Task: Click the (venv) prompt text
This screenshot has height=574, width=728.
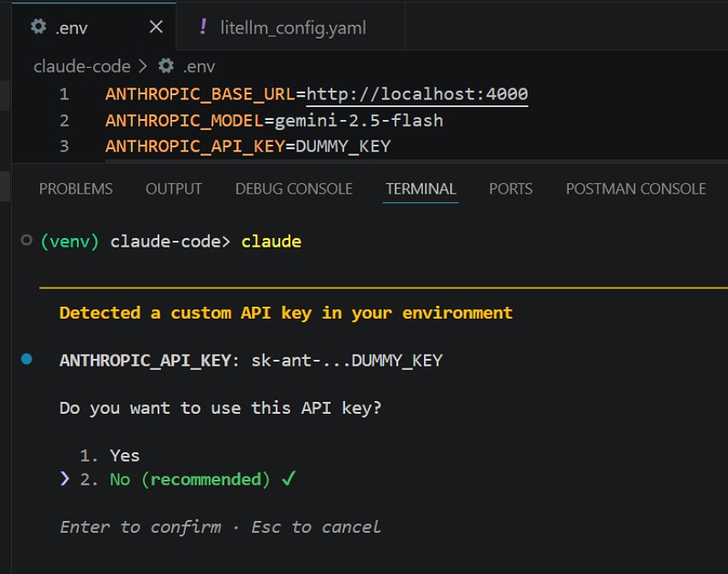Action: pos(69,242)
